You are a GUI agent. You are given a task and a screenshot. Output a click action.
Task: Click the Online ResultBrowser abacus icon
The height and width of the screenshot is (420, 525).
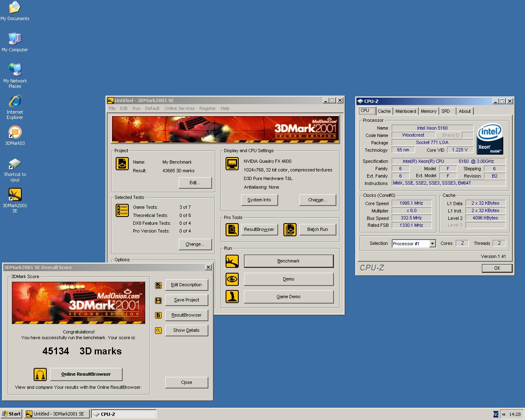[40, 374]
